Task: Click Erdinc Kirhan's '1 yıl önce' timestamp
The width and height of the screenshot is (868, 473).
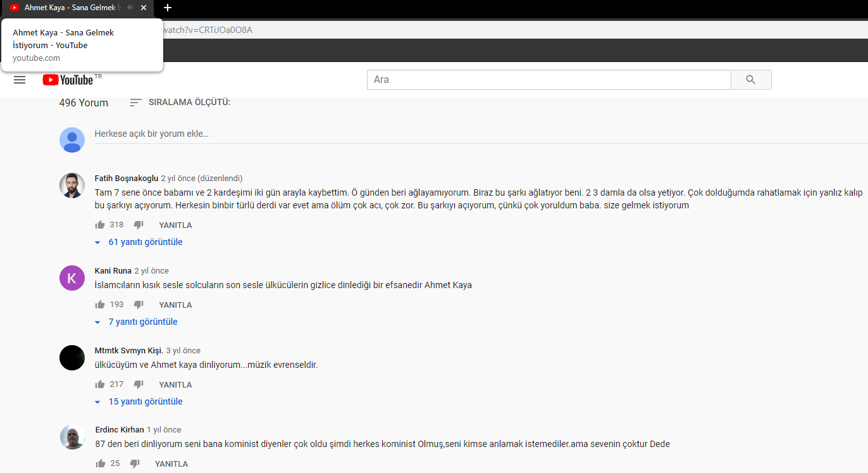Action: point(164,430)
